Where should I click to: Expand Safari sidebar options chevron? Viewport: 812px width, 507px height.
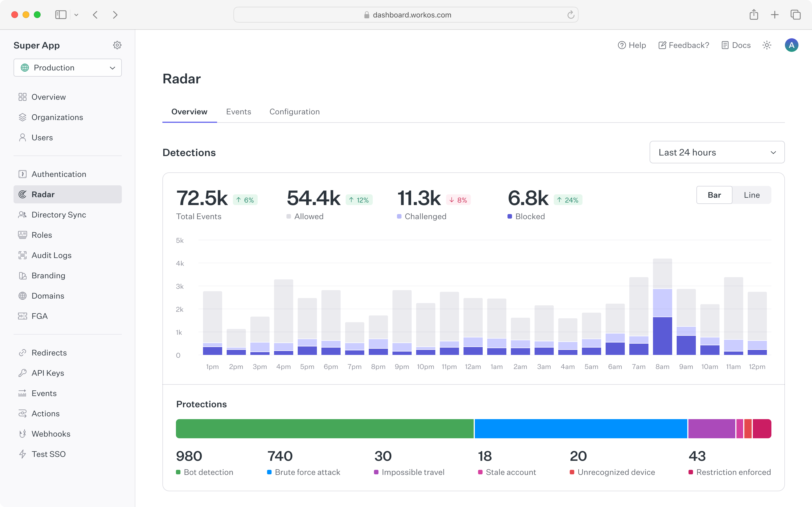pyautogui.click(x=76, y=15)
